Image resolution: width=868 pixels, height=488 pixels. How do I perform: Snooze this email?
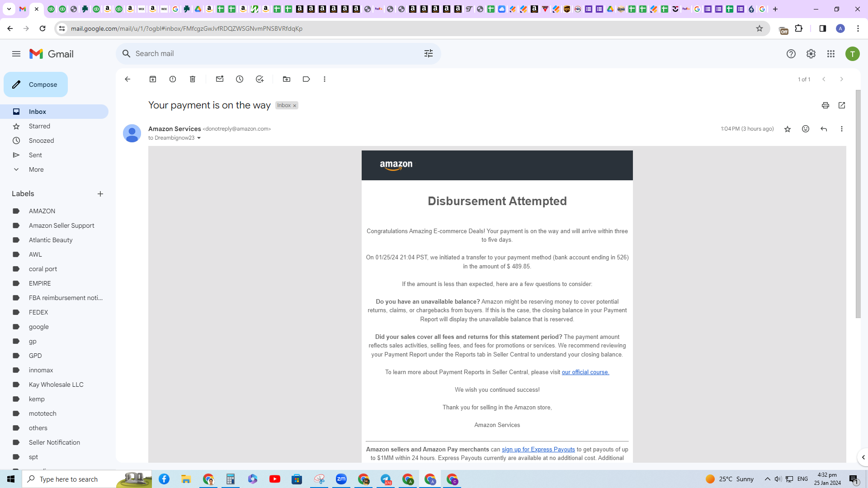pos(240,79)
